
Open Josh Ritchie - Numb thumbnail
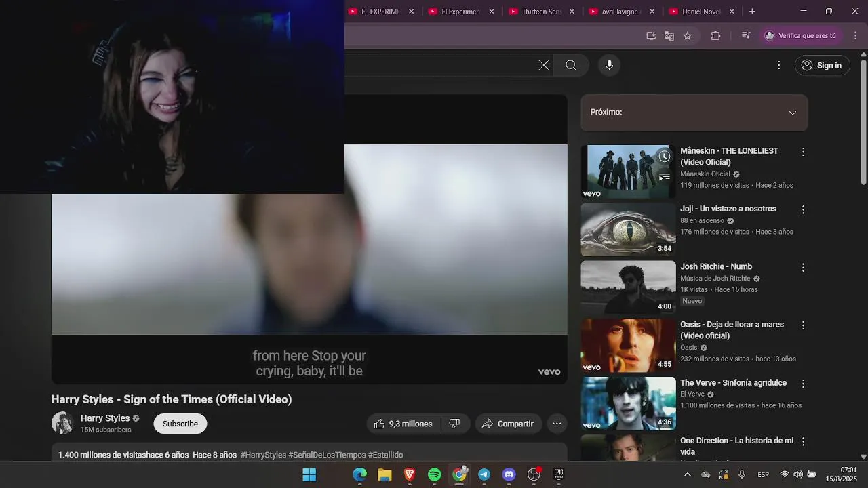click(x=628, y=287)
